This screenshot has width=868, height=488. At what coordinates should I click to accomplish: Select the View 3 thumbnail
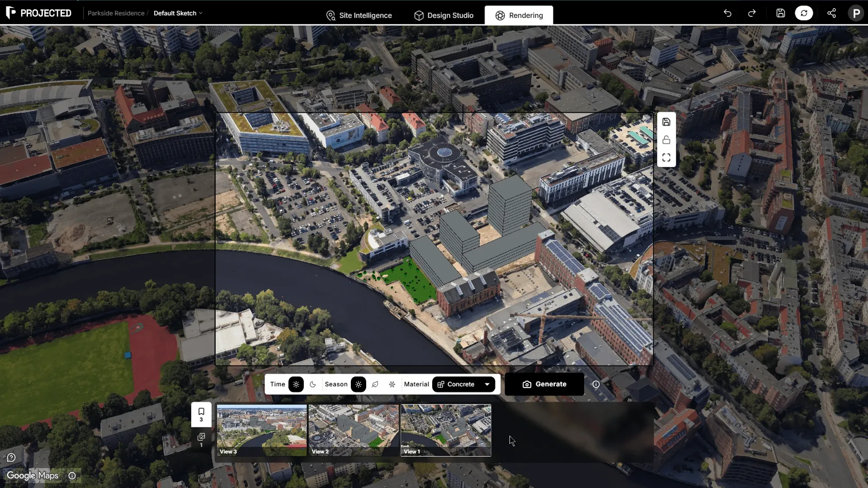coord(262,430)
